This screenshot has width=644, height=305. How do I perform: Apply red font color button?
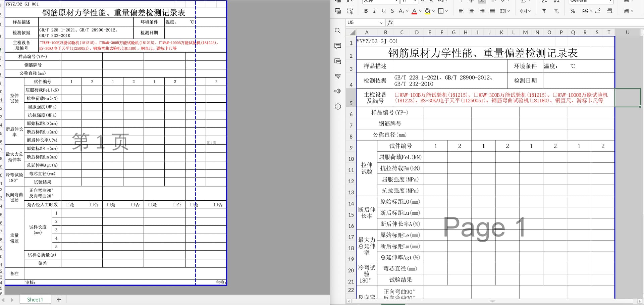click(414, 11)
